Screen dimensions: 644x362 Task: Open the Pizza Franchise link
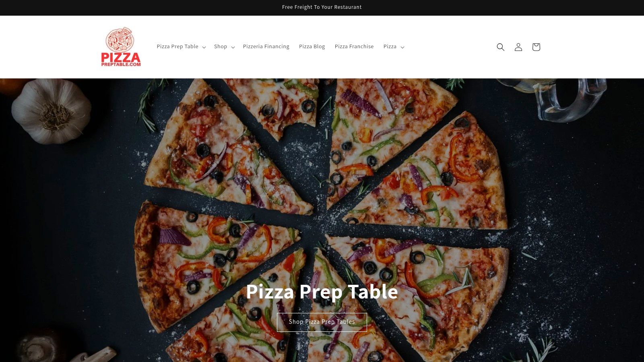354,47
